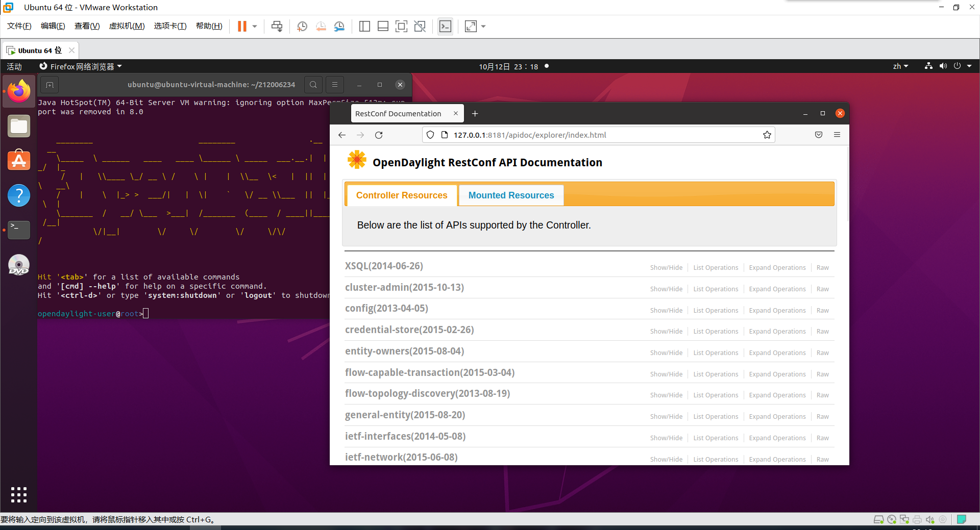980x530 pixels.
Task: Click the Unity mode icon
Action: [x=420, y=27]
